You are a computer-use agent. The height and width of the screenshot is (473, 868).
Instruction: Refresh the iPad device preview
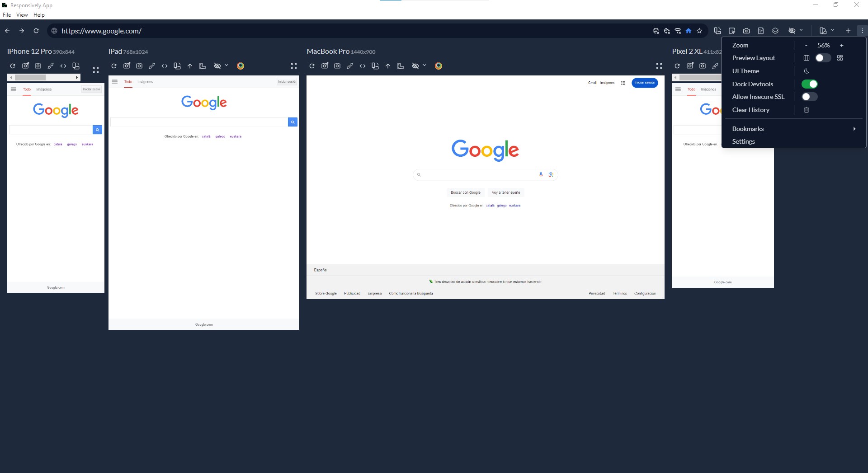[x=114, y=66]
